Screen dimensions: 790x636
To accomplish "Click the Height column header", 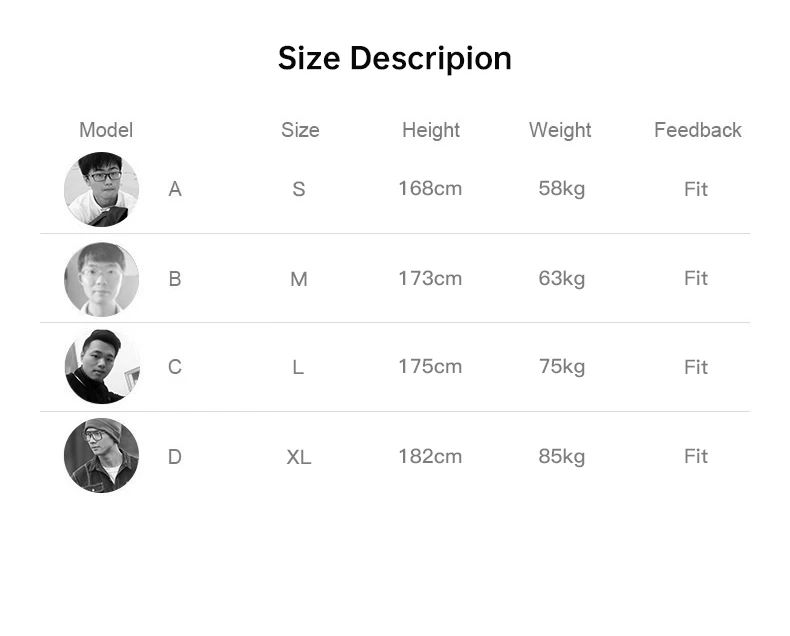I will tap(431, 130).
